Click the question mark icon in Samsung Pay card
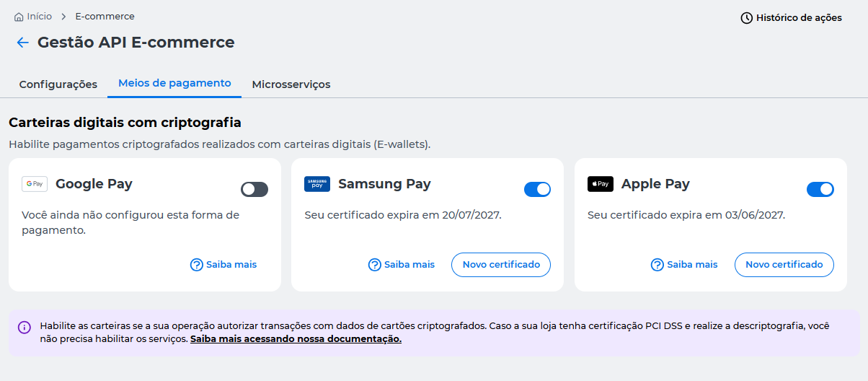The image size is (868, 381). 374,265
